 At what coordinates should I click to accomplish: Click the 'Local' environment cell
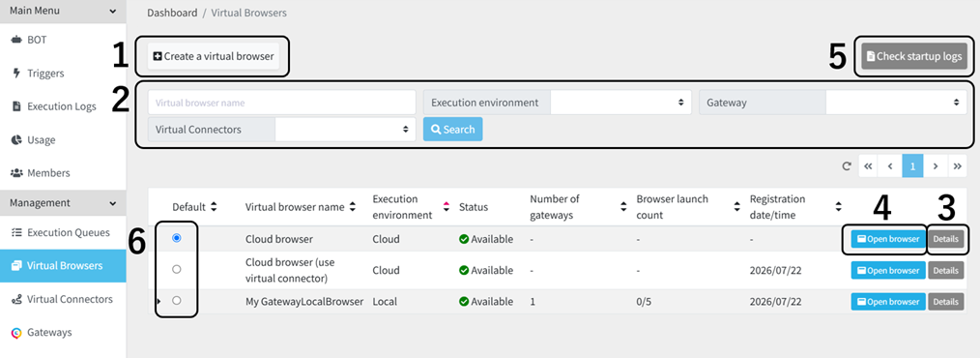[385, 302]
